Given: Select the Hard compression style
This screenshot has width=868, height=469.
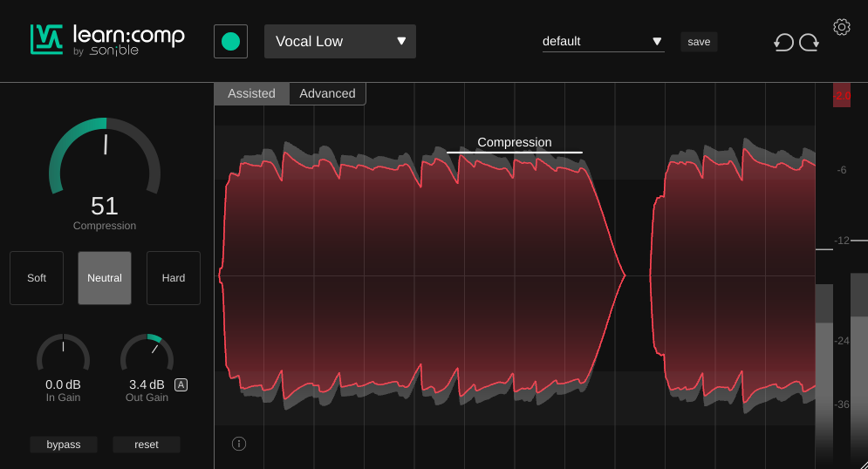Looking at the screenshot, I should point(174,278).
